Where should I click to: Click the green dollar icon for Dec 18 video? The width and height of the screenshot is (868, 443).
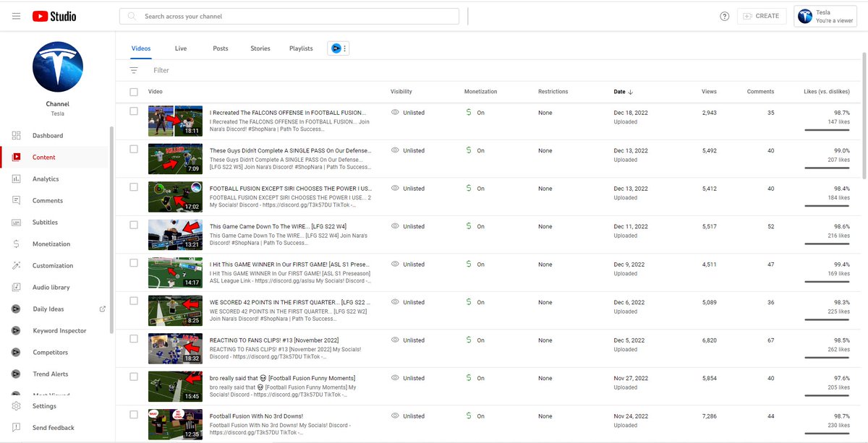(x=469, y=113)
